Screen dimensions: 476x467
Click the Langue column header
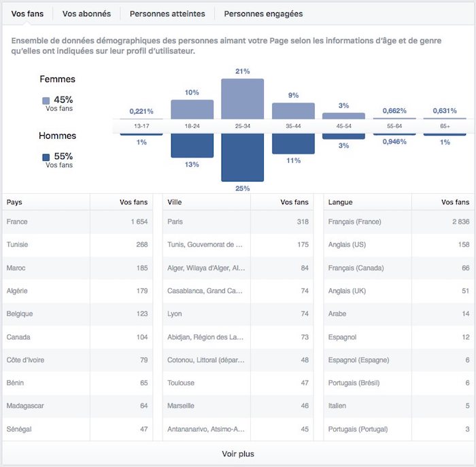click(x=341, y=202)
